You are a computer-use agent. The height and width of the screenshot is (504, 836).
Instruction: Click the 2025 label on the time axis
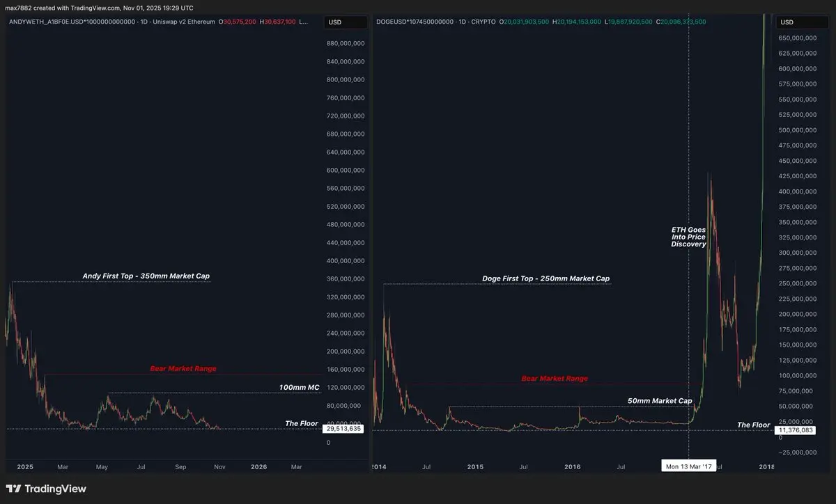coord(25,466)
